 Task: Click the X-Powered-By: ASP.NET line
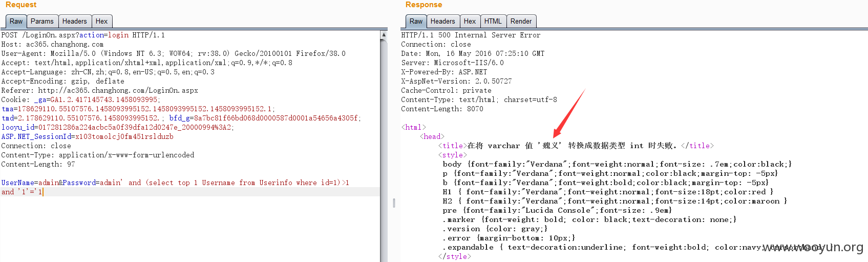click(x=444, y=72)
